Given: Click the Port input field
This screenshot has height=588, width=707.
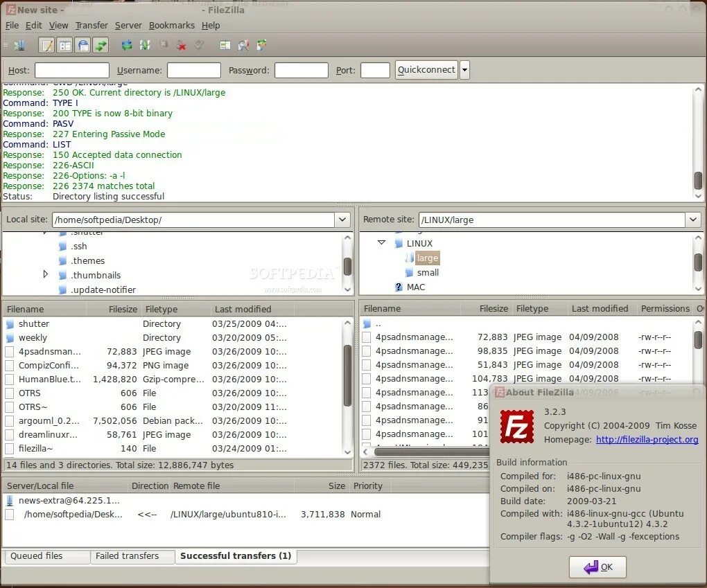Looking at the screenshot, I should coord(375,70).
